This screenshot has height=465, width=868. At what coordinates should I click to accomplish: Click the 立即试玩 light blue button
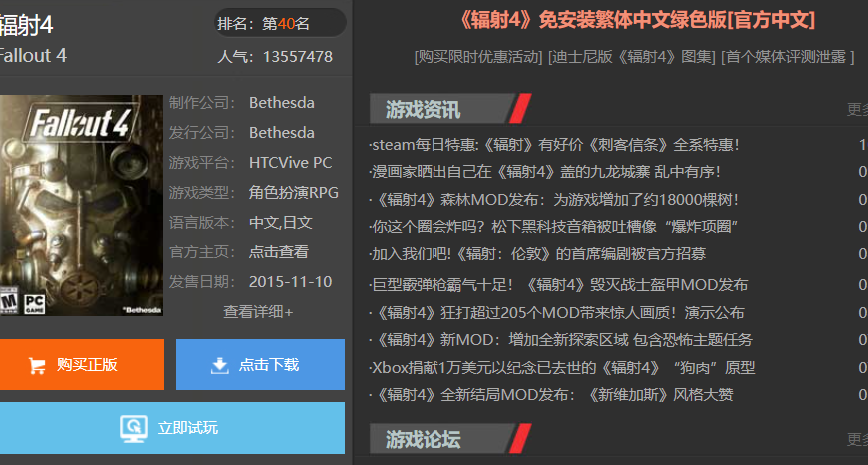[x=172, y=428]
